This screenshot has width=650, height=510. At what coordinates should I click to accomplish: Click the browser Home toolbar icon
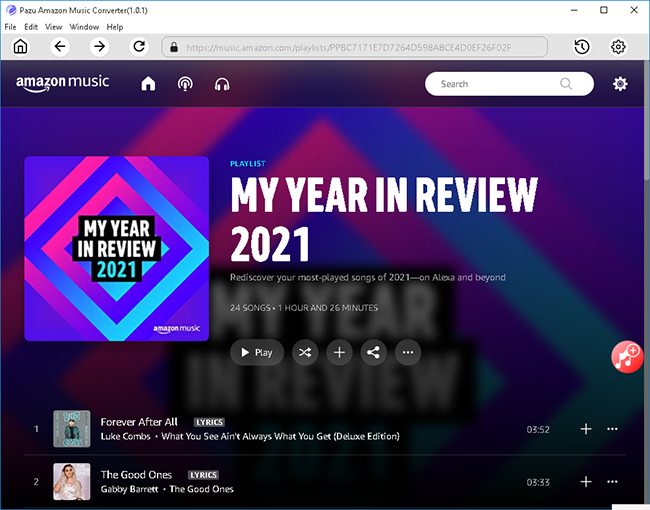point(20,46)
